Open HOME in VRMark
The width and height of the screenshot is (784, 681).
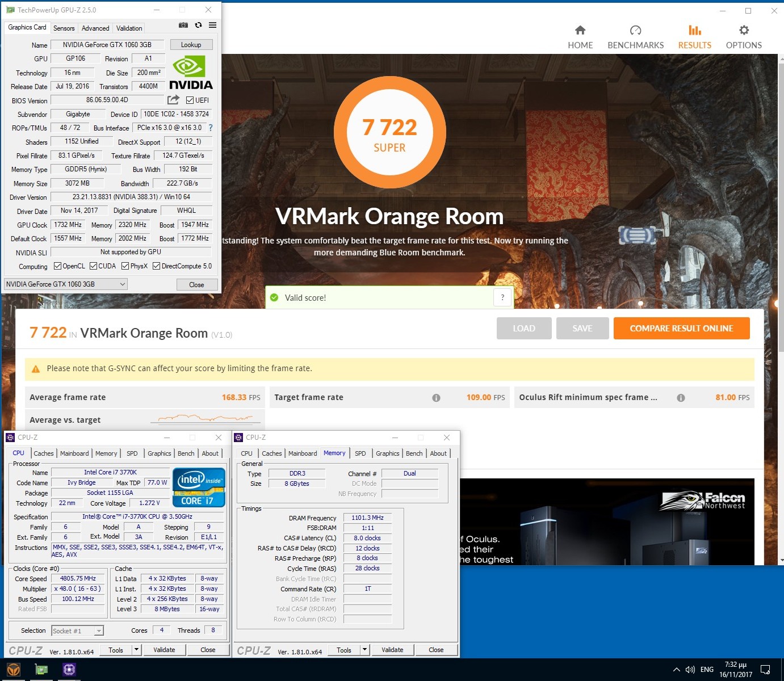[x=580, y=37]
